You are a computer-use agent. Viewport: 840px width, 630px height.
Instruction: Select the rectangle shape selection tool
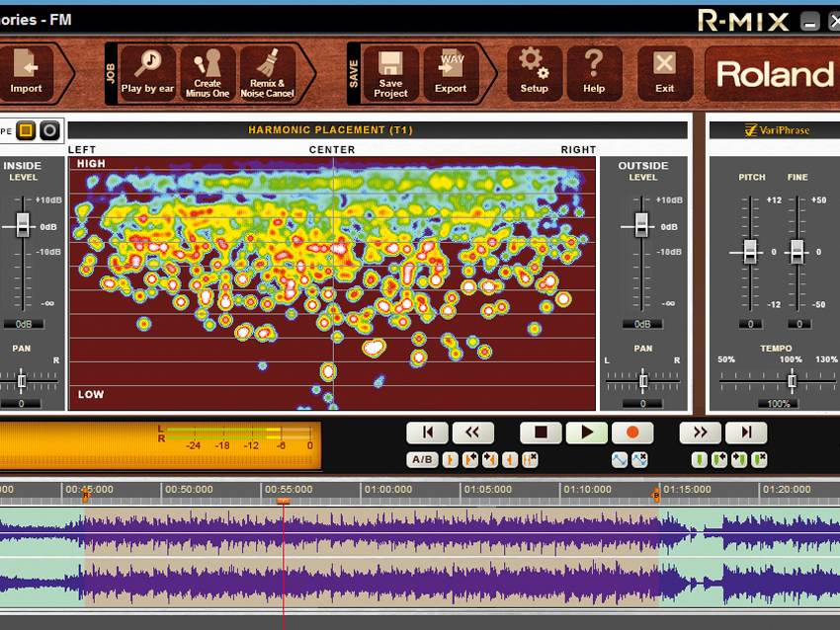[x=25, y=130]
